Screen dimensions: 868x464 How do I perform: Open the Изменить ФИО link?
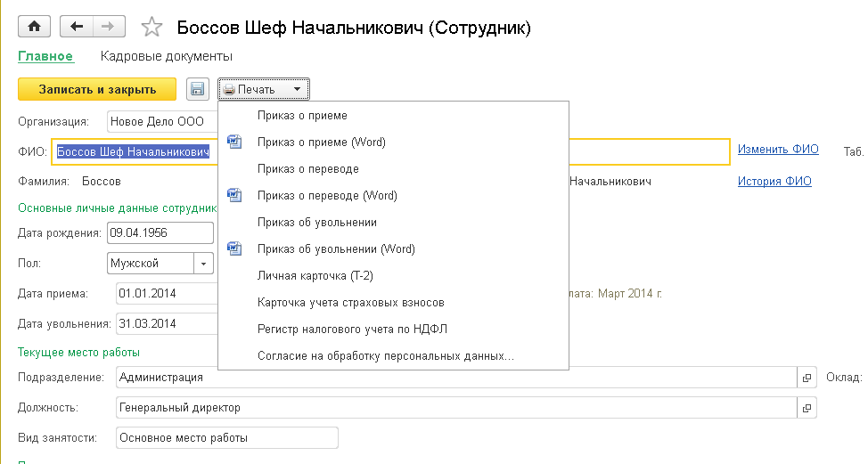777,150
